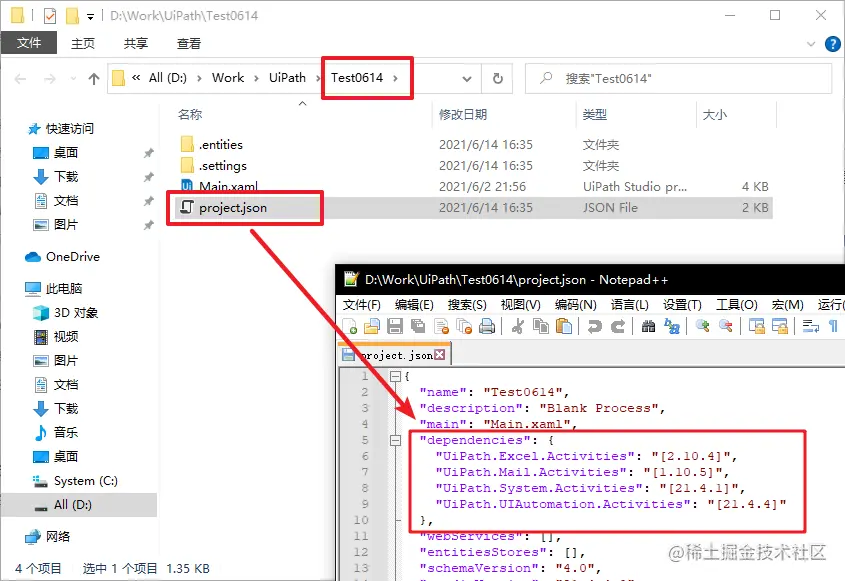Navigate to UiPath via the breadcrumb link
The height and width of the screenshot is (581, 845).
[x=289, y=77]
